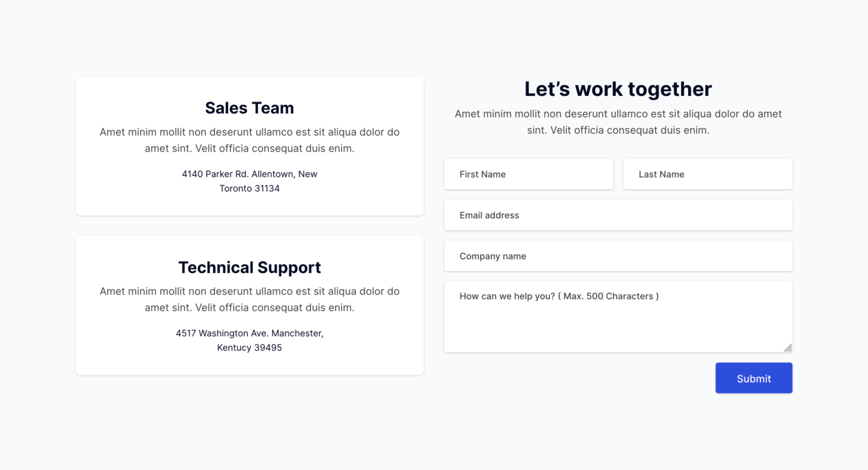868x470 pixels.
Task: Select the Sales Team card
Action: tap(250, 146)
